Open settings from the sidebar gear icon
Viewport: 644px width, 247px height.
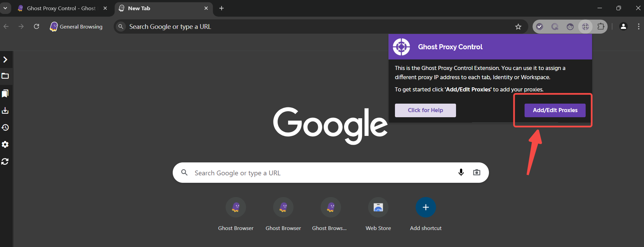pos(5,144)
